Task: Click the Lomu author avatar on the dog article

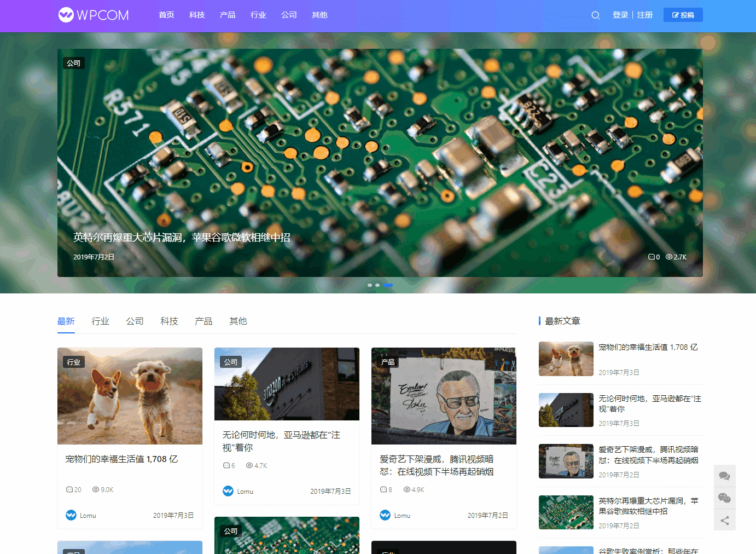Action: coord(71,515)
